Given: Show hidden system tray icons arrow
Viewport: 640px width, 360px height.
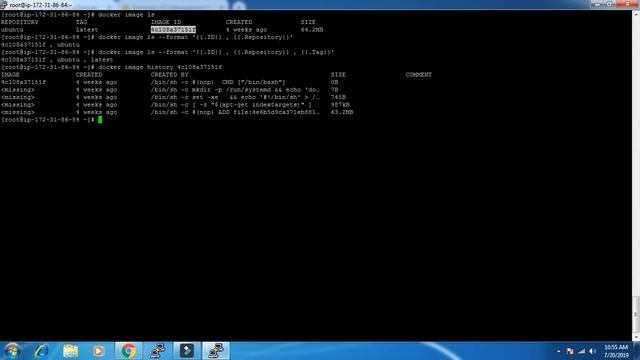Looking at the screenshot, I should (558, 351).
